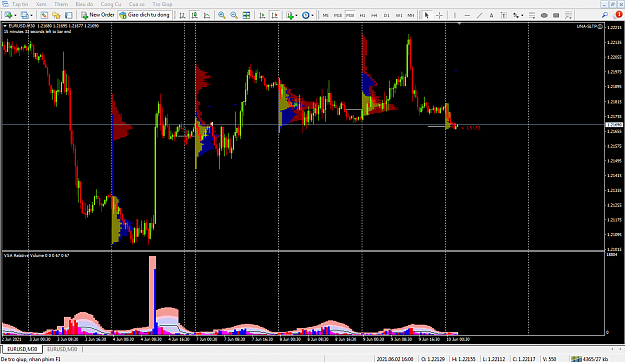Select the Rectangle drawing tool
This screenshot has width=625, height=362.
pos(556,15)
